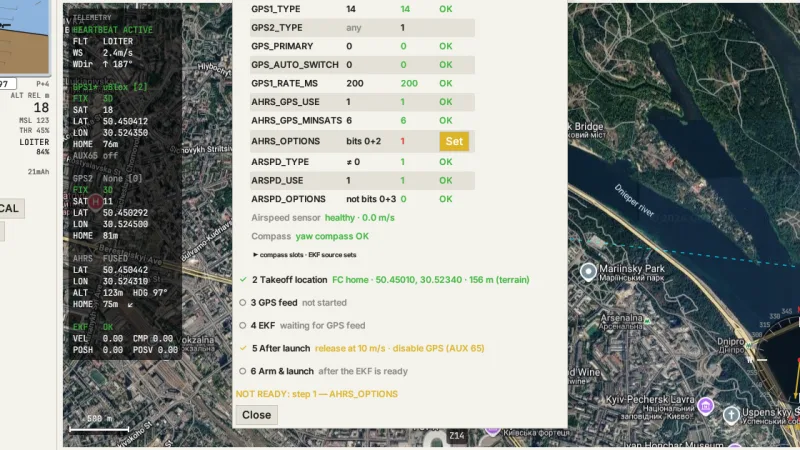Click the 'FLT LOITER' telemetry line
Screen dimensions: 800x450
click(103, 41)
